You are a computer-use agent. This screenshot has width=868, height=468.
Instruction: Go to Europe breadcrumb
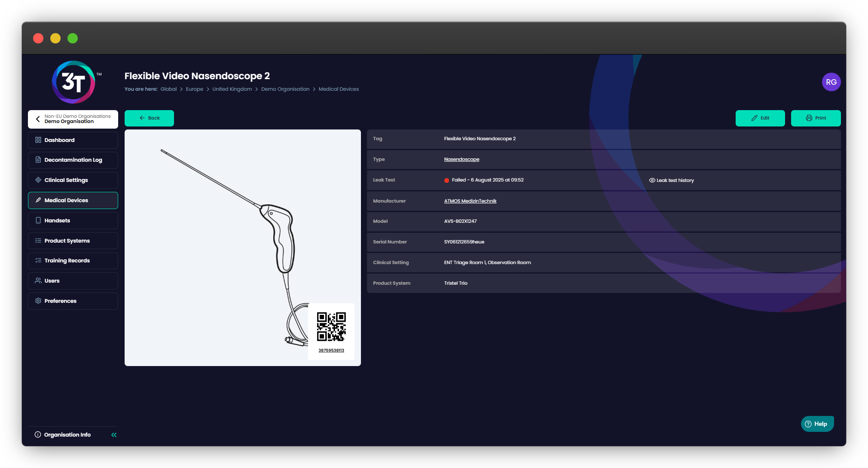(x=194, y=89)
